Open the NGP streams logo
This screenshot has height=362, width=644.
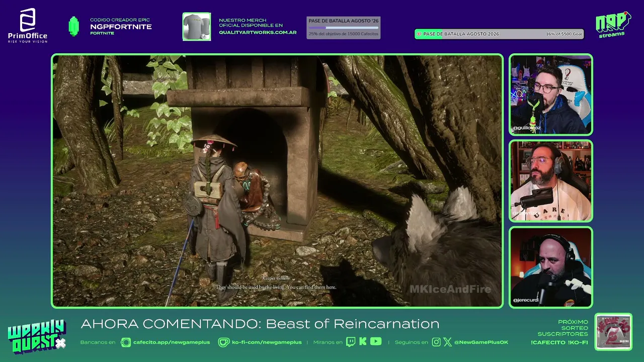click(x=613, y=25)
